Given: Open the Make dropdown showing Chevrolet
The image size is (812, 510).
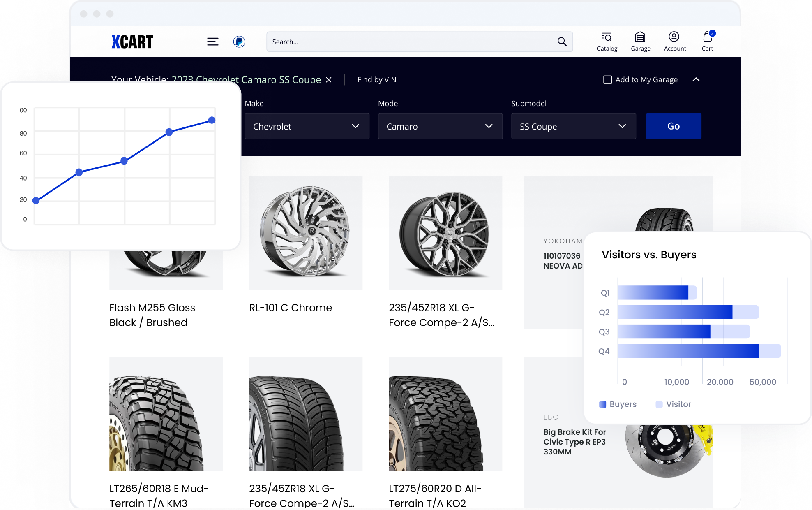Looking at the screenshot, I should pos(307,126).
